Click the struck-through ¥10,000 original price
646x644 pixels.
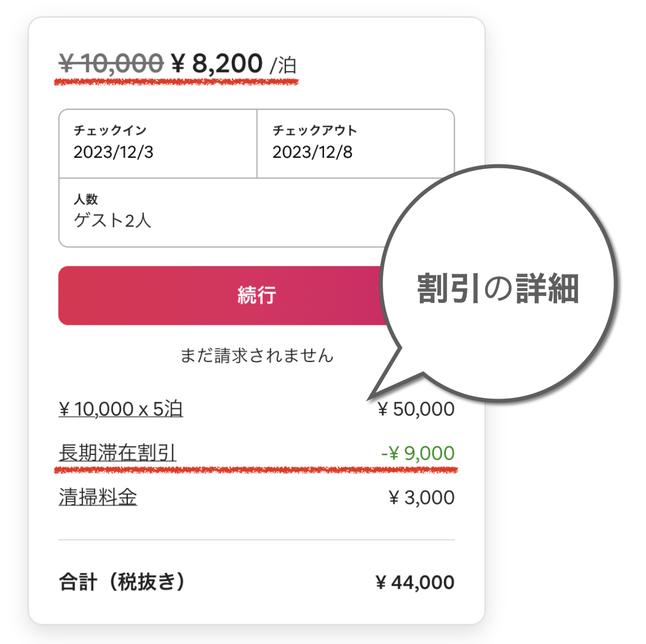tap(111, 64)
